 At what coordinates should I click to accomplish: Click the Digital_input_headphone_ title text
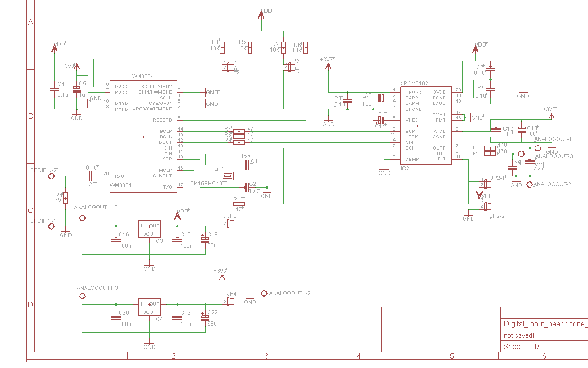[545, 324]
